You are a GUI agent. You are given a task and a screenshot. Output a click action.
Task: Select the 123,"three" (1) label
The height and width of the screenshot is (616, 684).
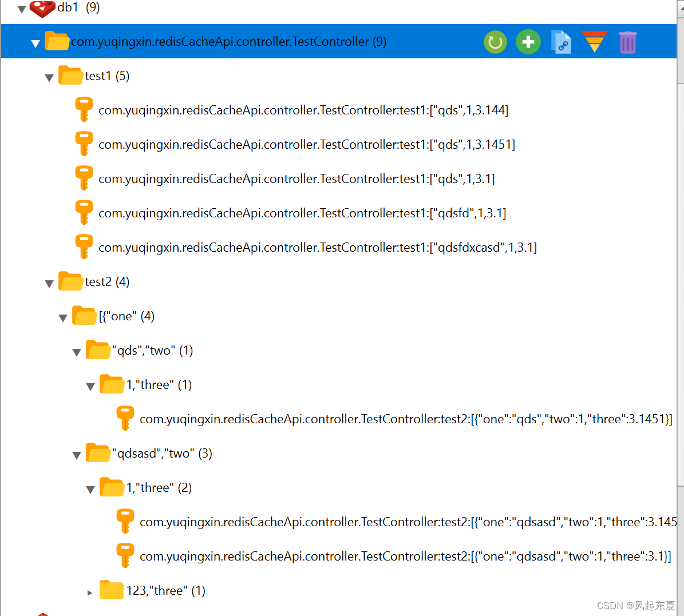click(166, 591)
